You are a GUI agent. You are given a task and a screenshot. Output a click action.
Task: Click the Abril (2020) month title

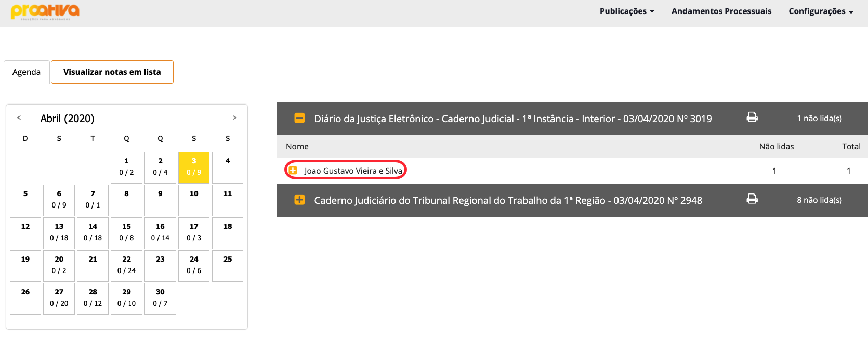pos(68,119)
